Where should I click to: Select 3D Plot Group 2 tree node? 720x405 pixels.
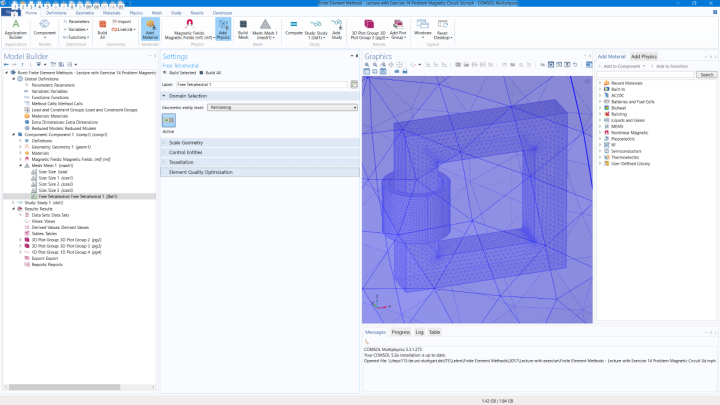66,240
